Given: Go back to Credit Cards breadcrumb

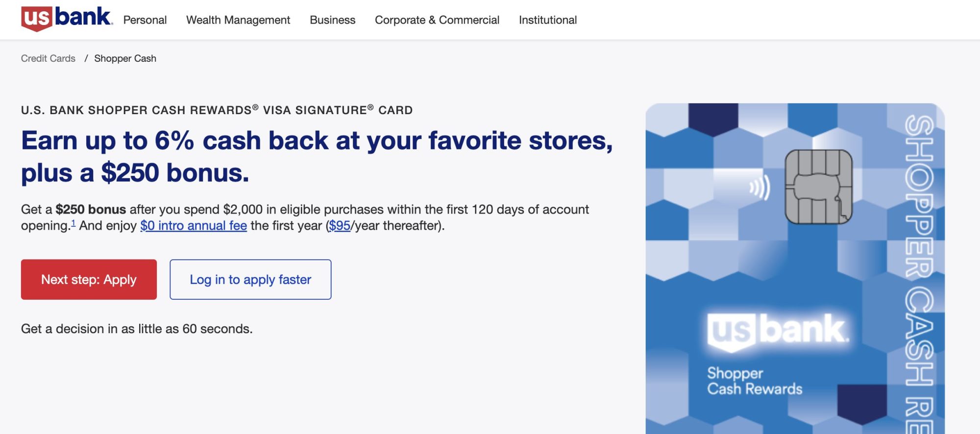Looking at the screenshot, I should pyautogui.click(x=48, y=58).
